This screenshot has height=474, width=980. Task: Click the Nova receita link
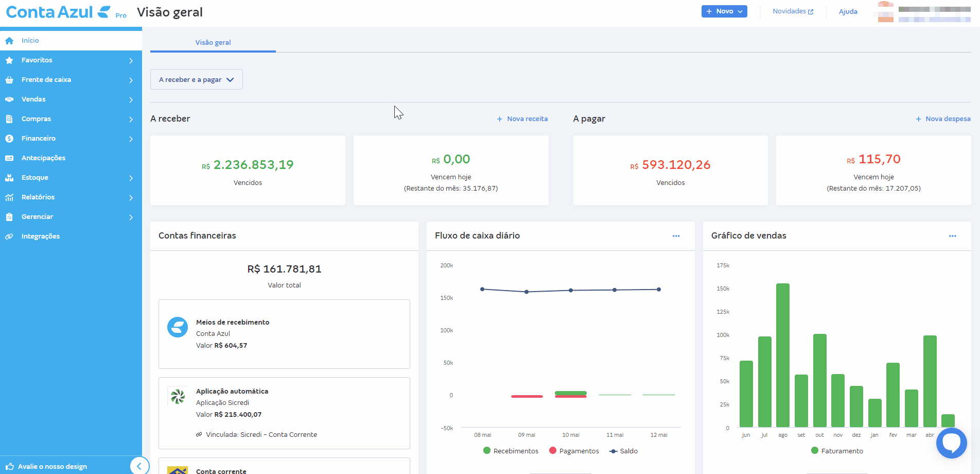(522, 119)
